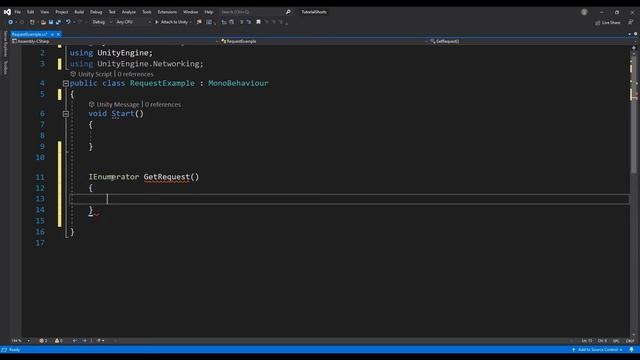Click the Live Share button

pos(608,22)
